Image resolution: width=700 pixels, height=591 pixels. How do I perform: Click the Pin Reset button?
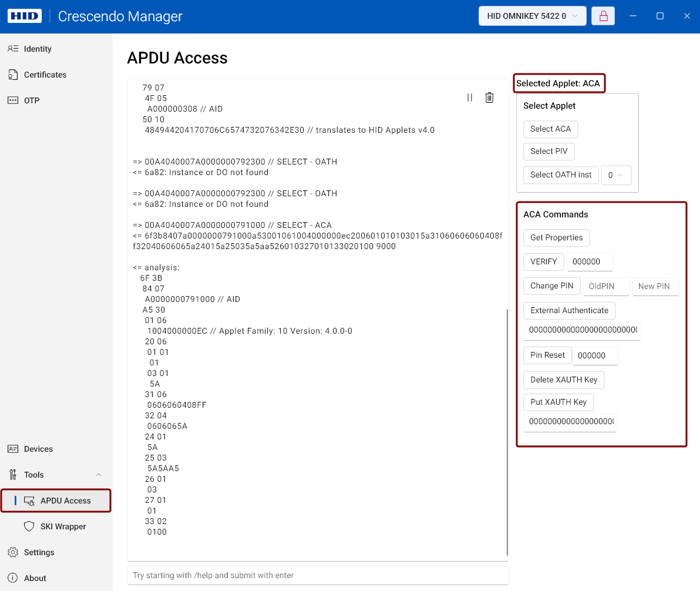pos(547,355)
